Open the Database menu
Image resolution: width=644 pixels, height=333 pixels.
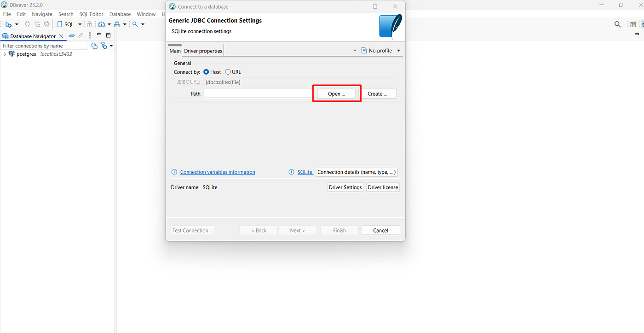[120, 14]
